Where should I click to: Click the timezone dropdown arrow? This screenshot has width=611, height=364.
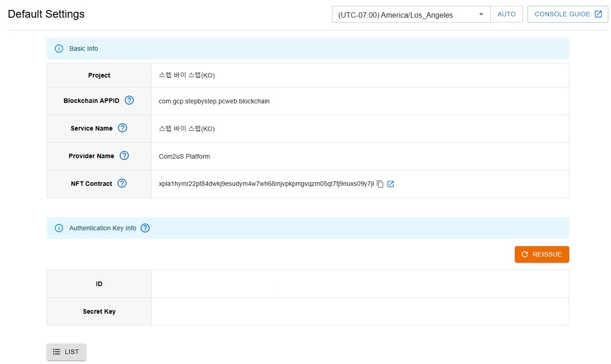pos(481,15)
